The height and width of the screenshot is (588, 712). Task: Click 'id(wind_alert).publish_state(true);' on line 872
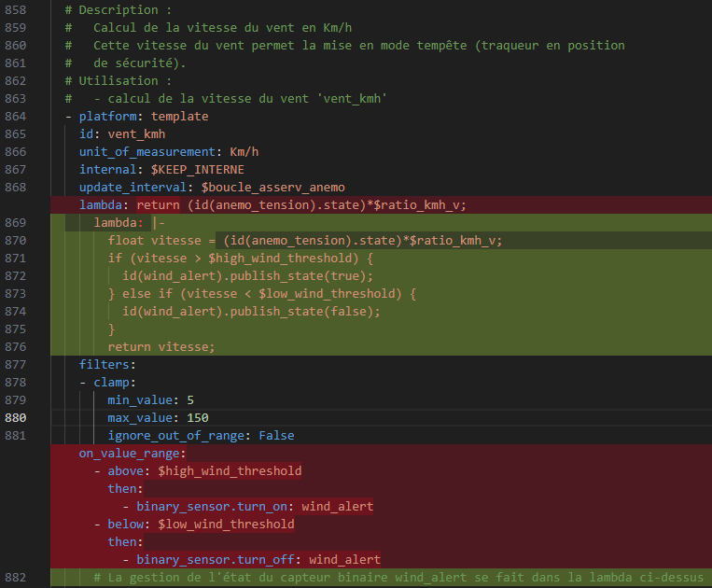247,275
